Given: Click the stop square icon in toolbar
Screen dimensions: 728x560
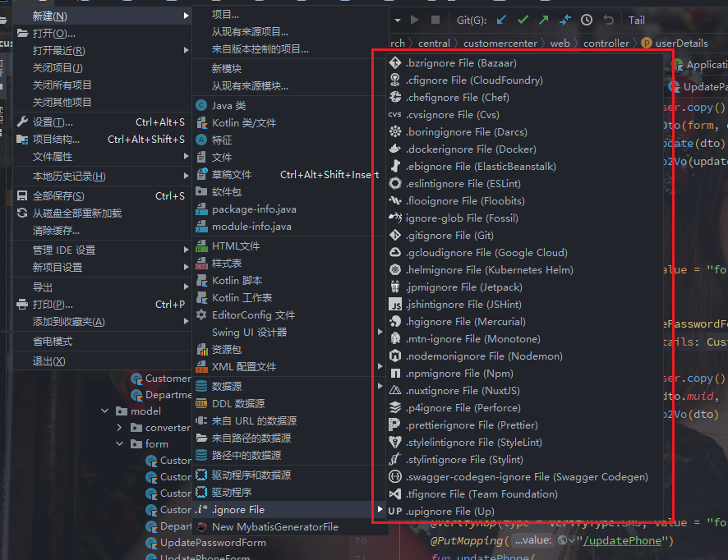Looking at the screenshot, I should (x=435, y=20).
